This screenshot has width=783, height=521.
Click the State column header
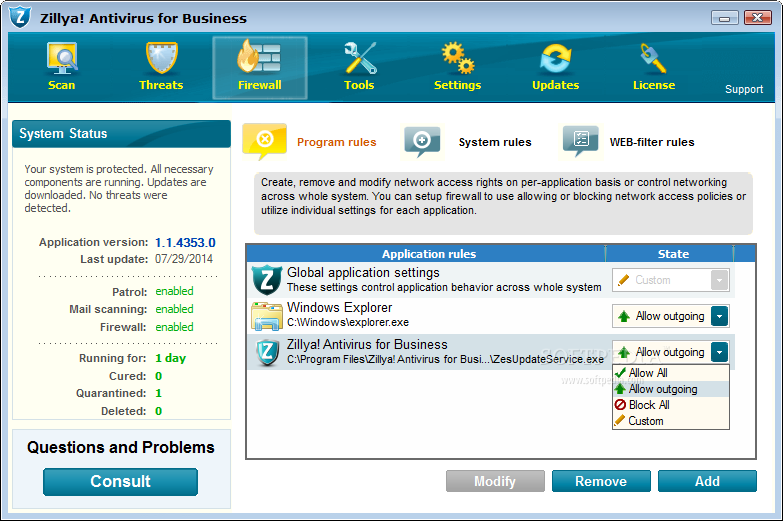pos(673,254)
